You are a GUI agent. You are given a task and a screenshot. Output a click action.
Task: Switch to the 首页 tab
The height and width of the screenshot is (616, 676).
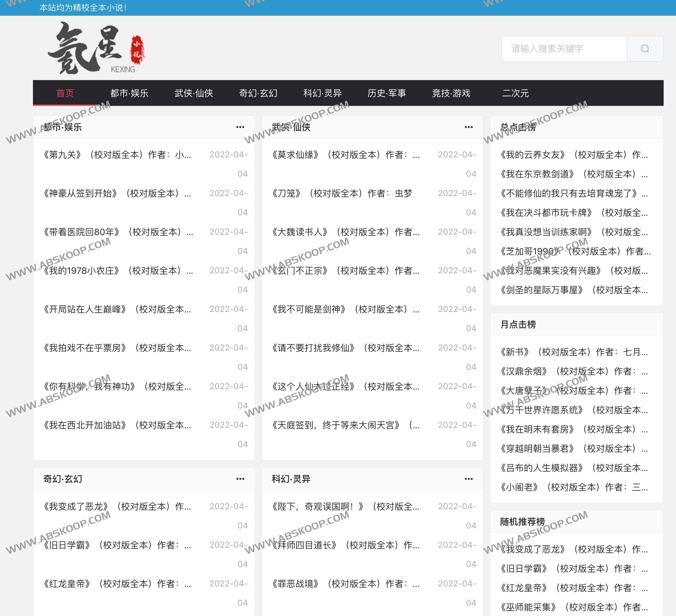click(66, 93)
